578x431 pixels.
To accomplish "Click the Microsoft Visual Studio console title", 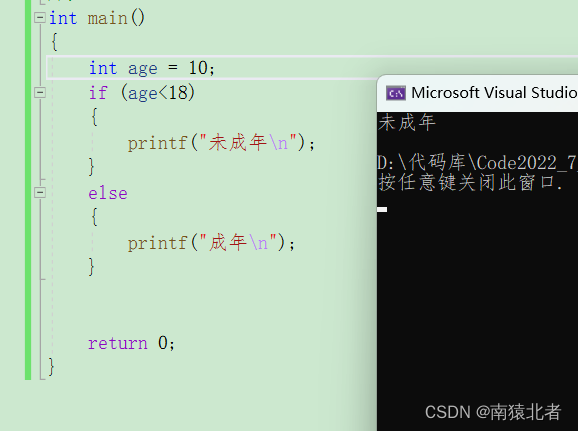I will (494, 93).
